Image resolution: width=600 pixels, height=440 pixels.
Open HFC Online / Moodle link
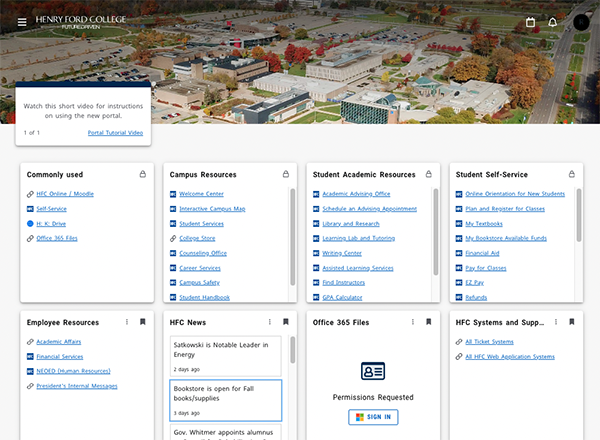(65, 194)
